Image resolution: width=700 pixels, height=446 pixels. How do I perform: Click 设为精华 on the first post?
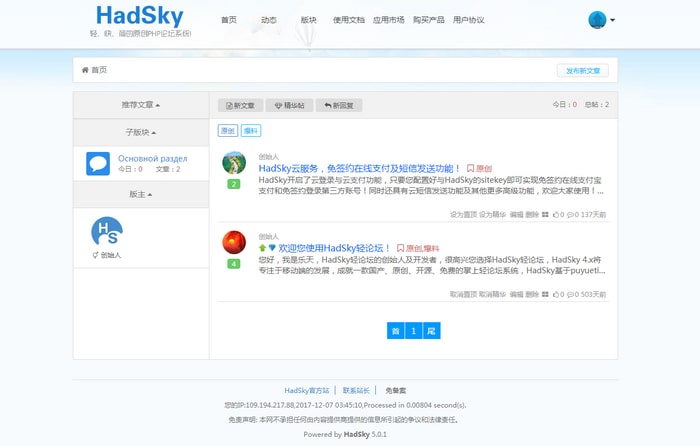[x=492, y=215]
